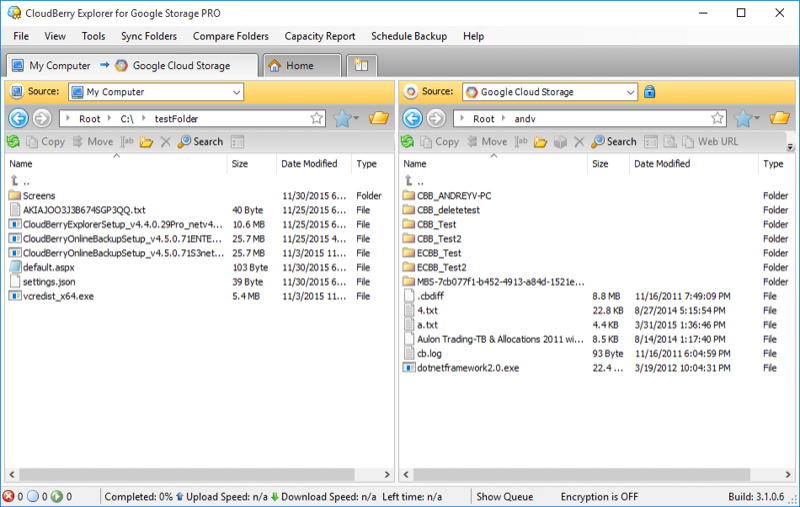The width and height of the screenshot is (800, 507).
Task: Refresh the local testFolder listing
Action: (x=13, y=141)
